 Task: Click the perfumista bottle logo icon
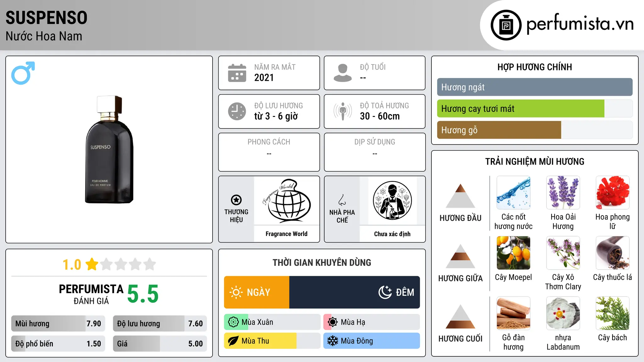coord(506,25)
